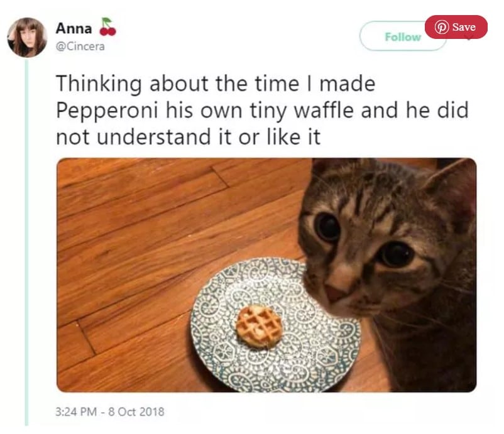This screenshot has width=504, height=434.
Task: Click the phrase 'like it' ending tweet
Action: tap(293, 137)
